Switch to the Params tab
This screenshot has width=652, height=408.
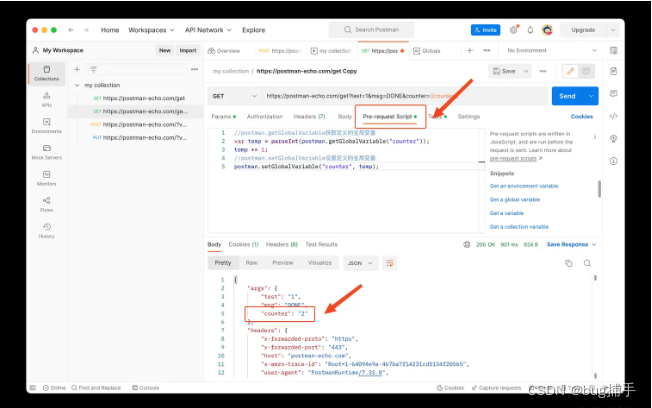pos(223,116)
